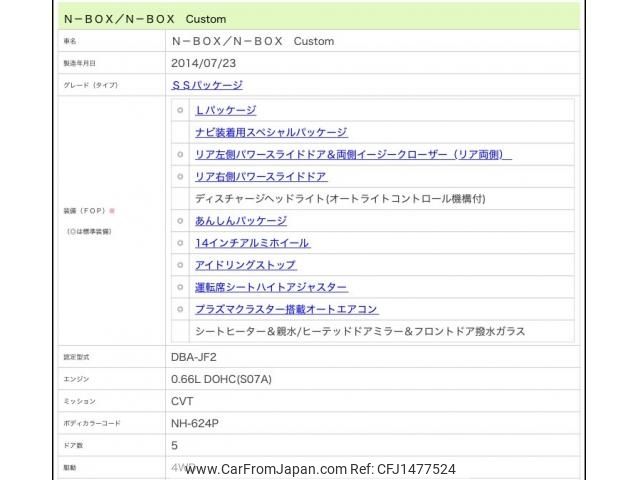Click the ボディカラーコード row label
The width and height of the screenshot is (640, 480).
coord(92,423)
